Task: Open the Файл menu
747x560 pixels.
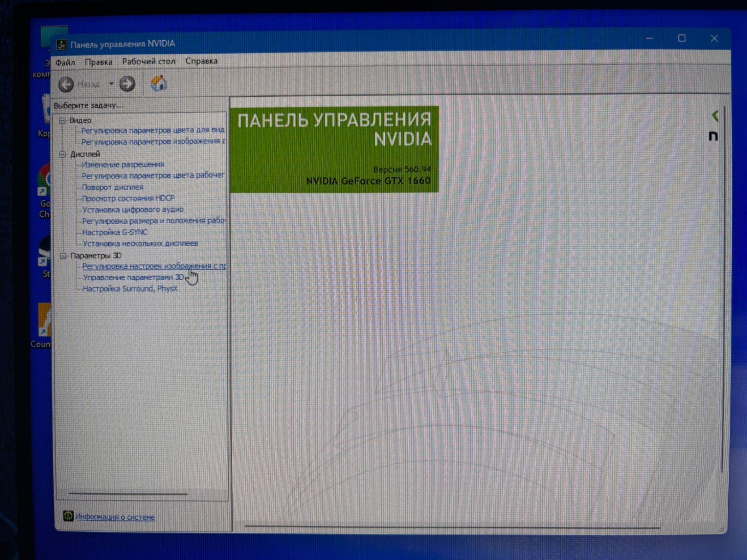Action: (x=65, y=63)
